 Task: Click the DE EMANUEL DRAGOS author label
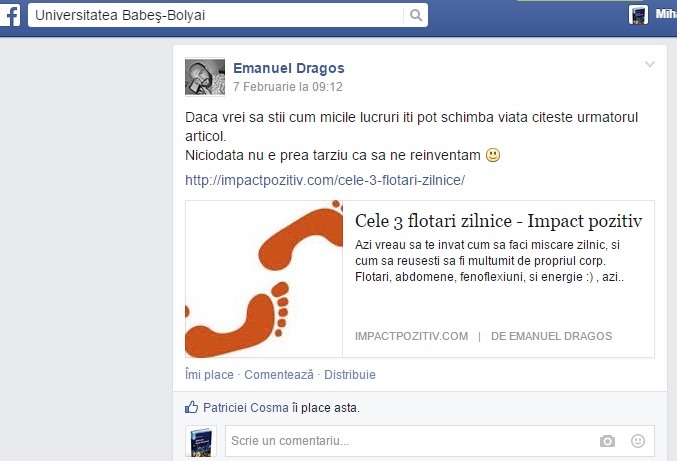(551, 336)
